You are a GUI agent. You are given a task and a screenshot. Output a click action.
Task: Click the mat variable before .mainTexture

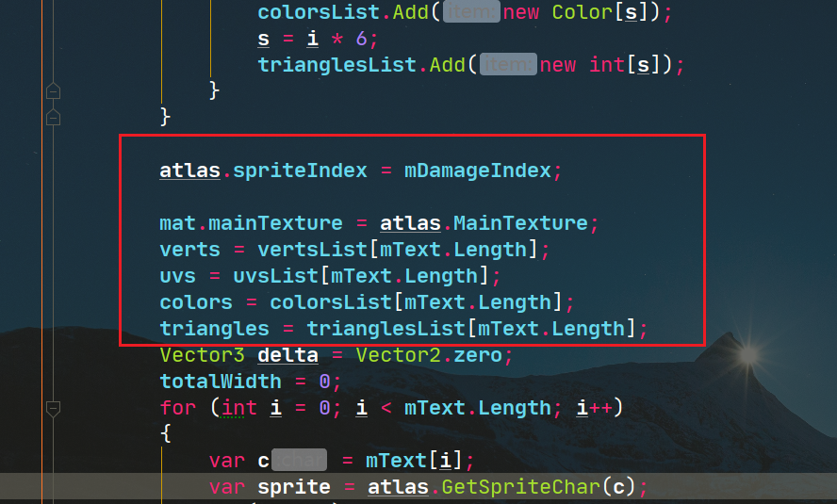click(x=178, y=223)
